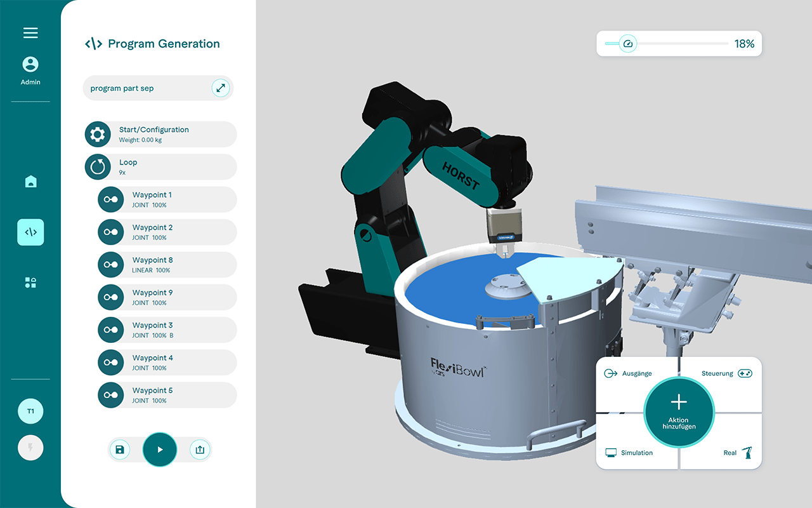The image size is (812, 508).
Task: Click Waypoint 4 node icon
Action: tap(111, 363)
